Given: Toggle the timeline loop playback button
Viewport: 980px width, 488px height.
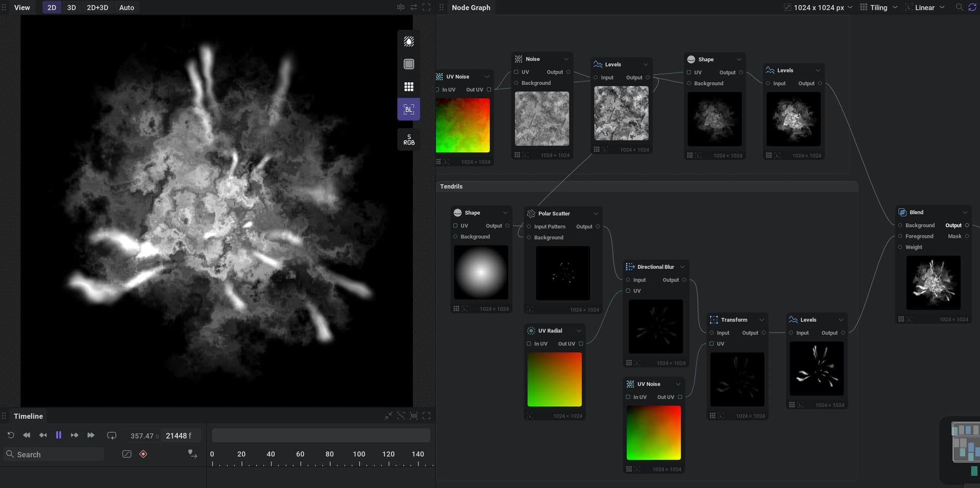Looking at the screenshot, I should (111, 435).
